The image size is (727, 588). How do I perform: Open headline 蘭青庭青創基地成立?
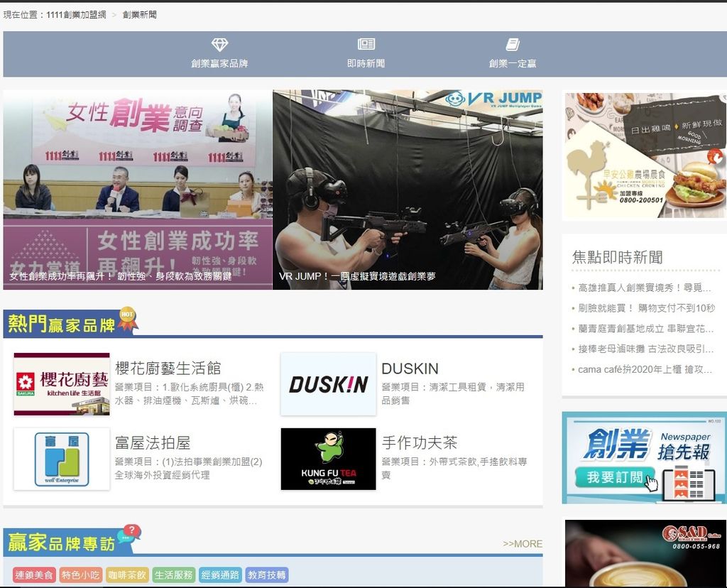pos(645,329)
